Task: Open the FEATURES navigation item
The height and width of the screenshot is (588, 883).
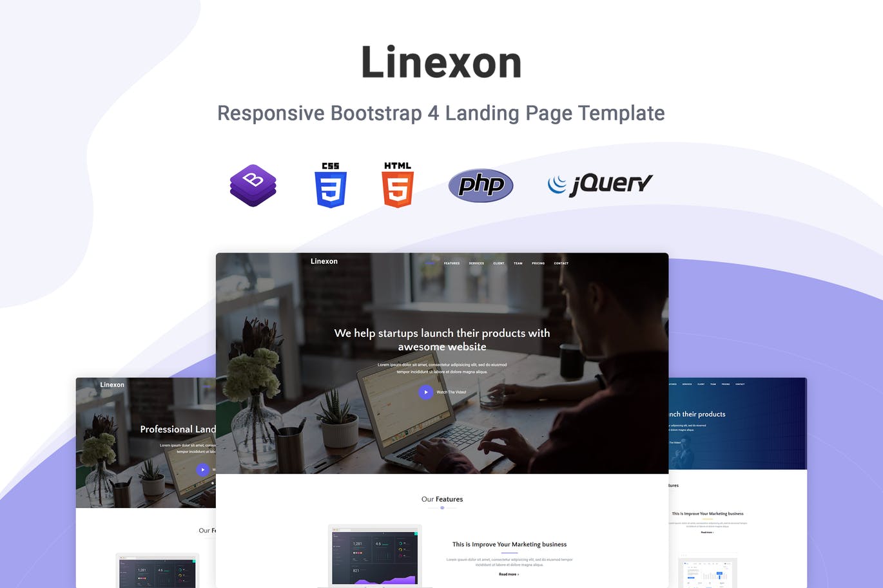Action: tap(452, 263)
